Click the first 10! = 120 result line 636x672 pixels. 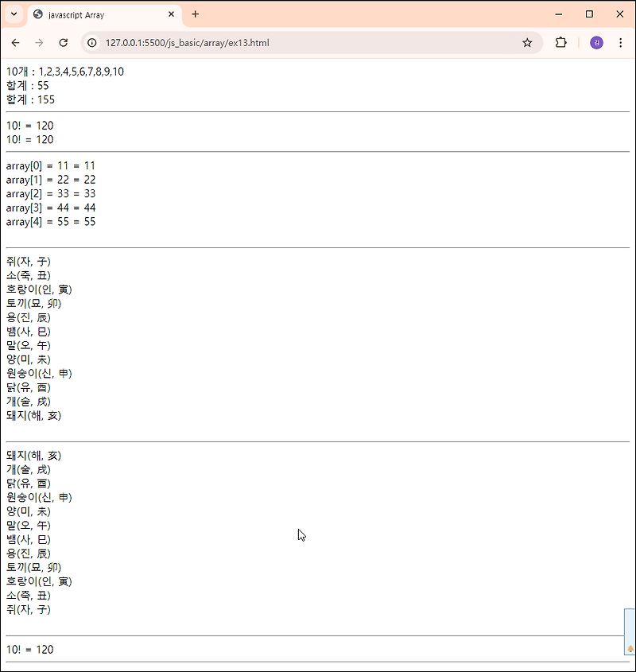(29, 126)
